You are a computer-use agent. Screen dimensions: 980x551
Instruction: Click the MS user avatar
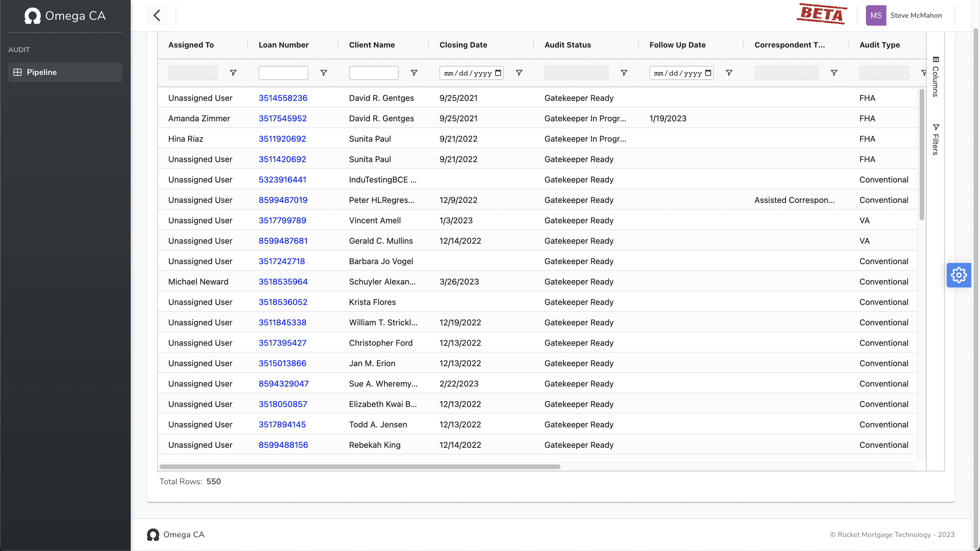click(876, 15)
